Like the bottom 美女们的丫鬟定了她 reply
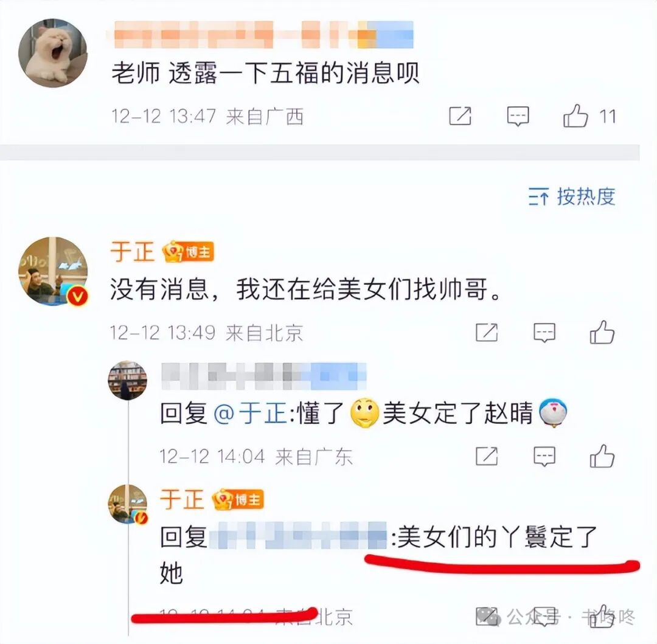 (602, 616)
